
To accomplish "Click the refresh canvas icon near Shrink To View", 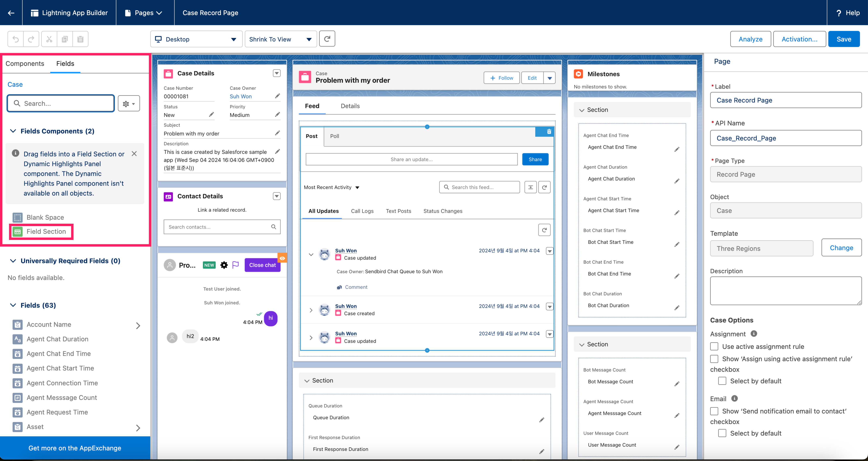I will (327, 38).
